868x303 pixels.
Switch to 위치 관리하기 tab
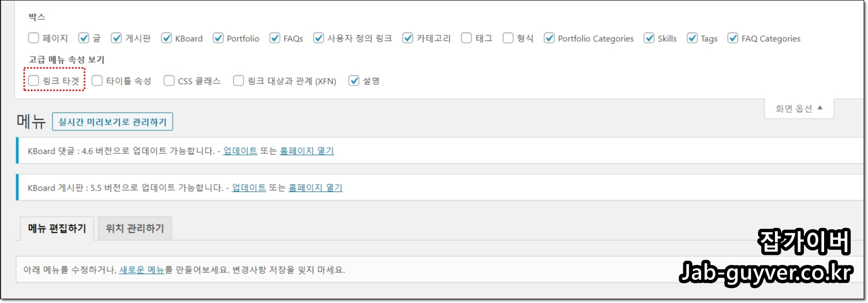click(135, 228)
